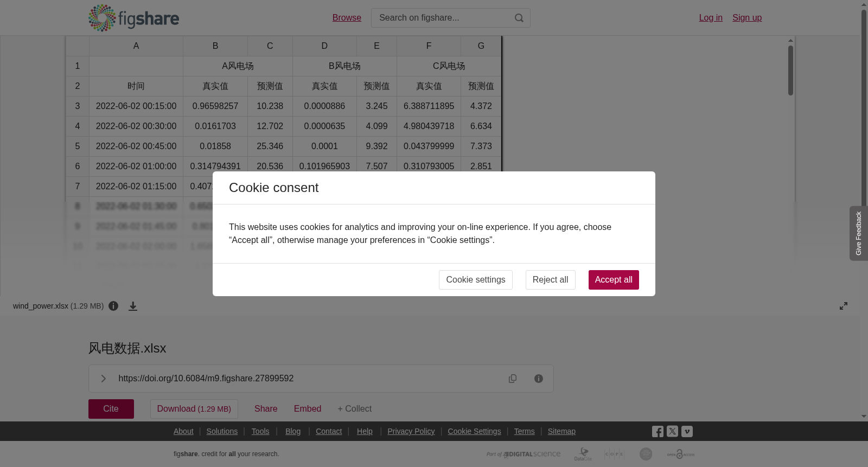This screenshot has height=467, width=868.
Task: Accept all cookies
Action: point(614,280)
